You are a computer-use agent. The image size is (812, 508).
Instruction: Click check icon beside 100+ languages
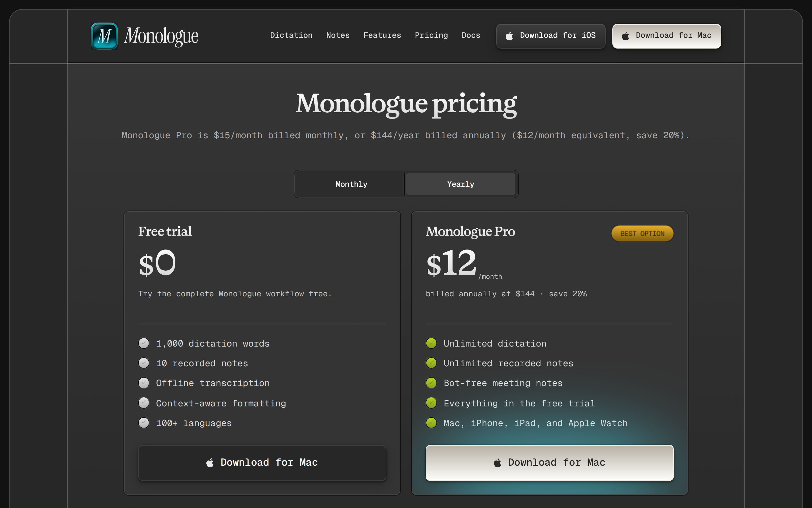pyautogui.click(x=144, y=423)
